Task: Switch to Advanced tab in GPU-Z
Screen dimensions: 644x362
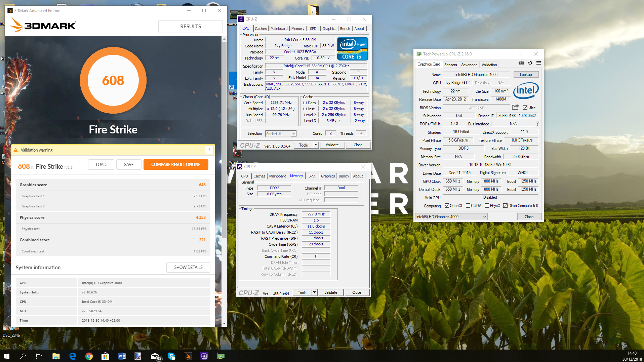Action: [469, 65]
